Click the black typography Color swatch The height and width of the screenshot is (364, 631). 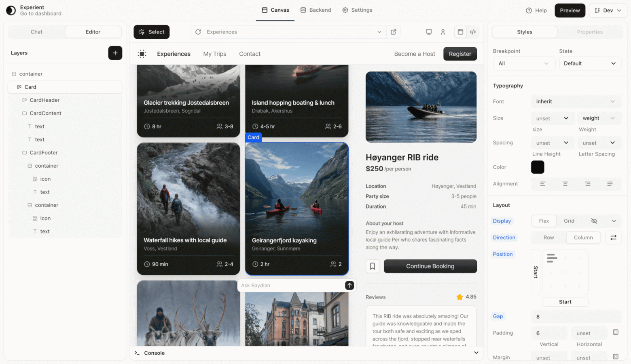pos(538,167)
